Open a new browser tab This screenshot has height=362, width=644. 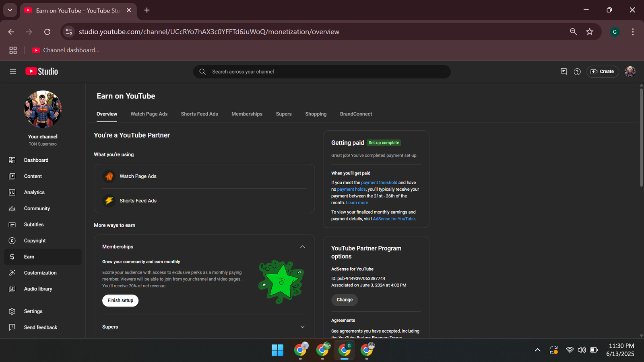point(147,10)
